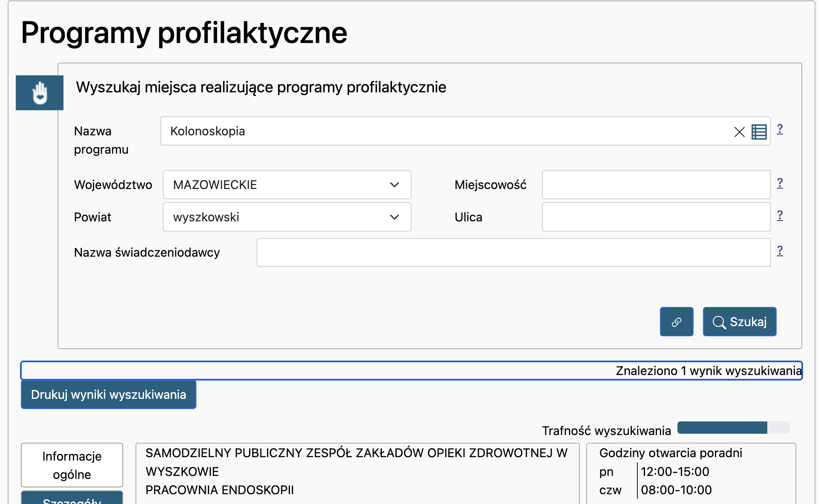Switch to the Szczegóły tab
The width and height of the screenshot is (818, 504).
click(72, 499)
